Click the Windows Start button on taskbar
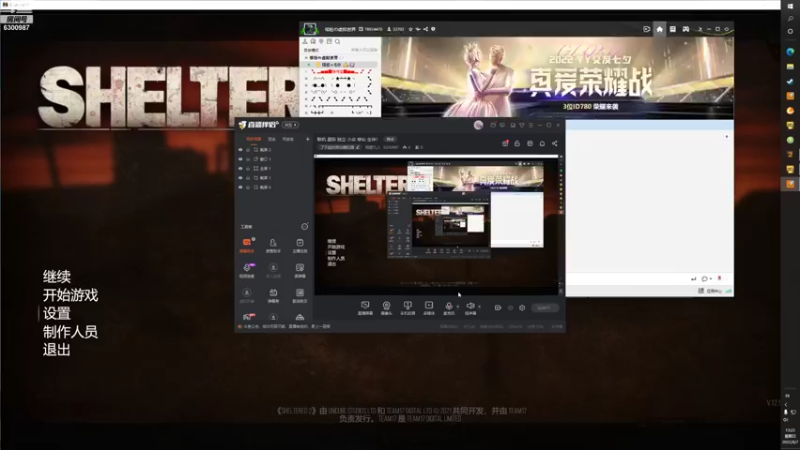The image size is (800, 450). [x=790, y=6]
